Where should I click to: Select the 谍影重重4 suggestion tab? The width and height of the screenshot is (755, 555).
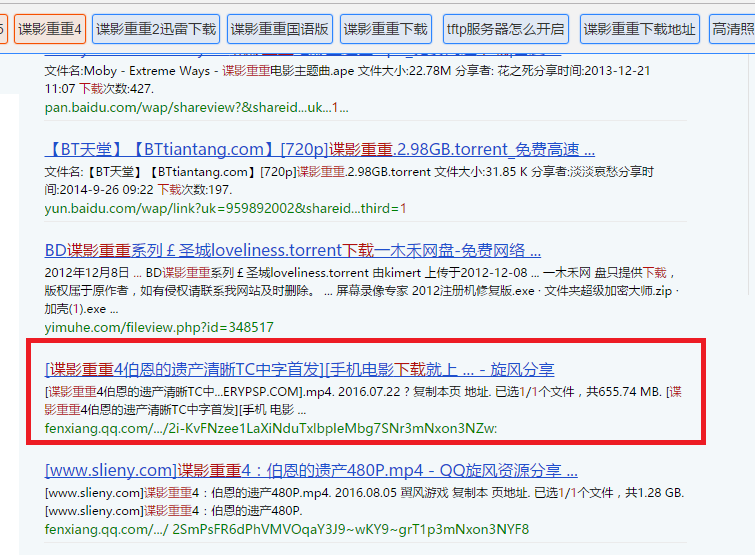(50, 29)
